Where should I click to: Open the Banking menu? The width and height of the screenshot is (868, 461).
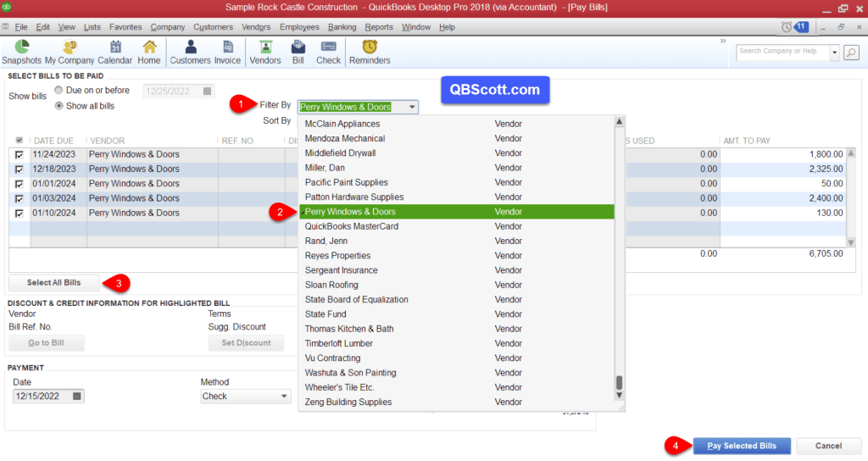[342, 27]
